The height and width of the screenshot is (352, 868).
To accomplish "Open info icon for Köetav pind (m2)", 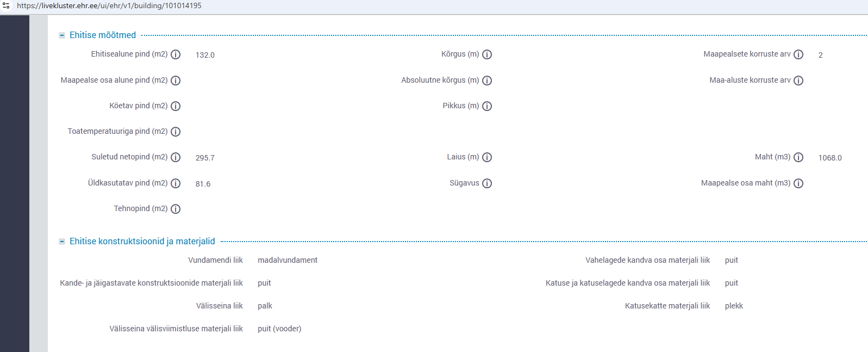I will 176,106.
